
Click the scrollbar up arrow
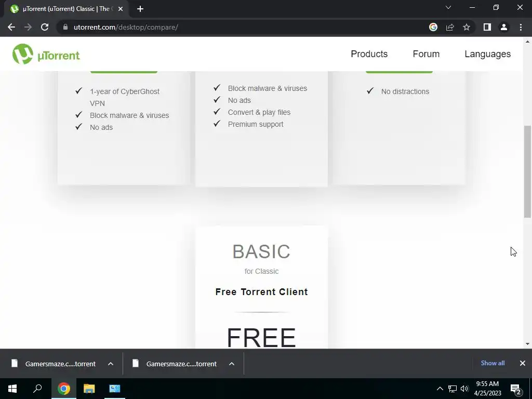(527, 42)
